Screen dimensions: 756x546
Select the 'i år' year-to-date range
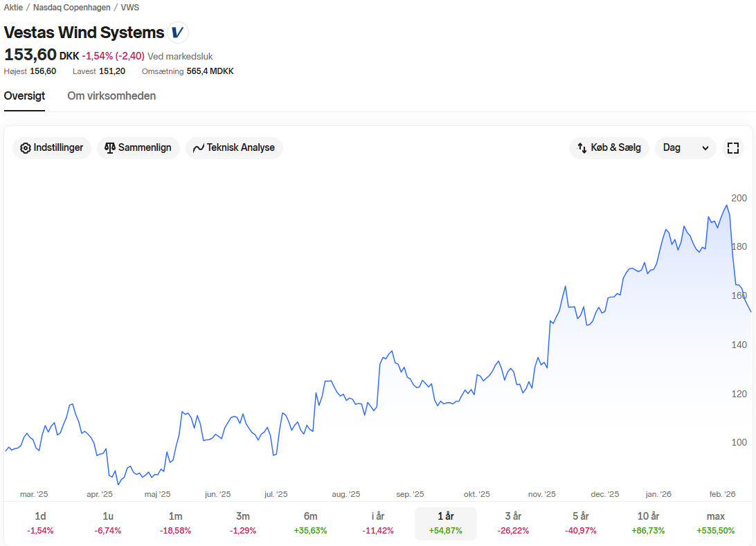[378, 523]
